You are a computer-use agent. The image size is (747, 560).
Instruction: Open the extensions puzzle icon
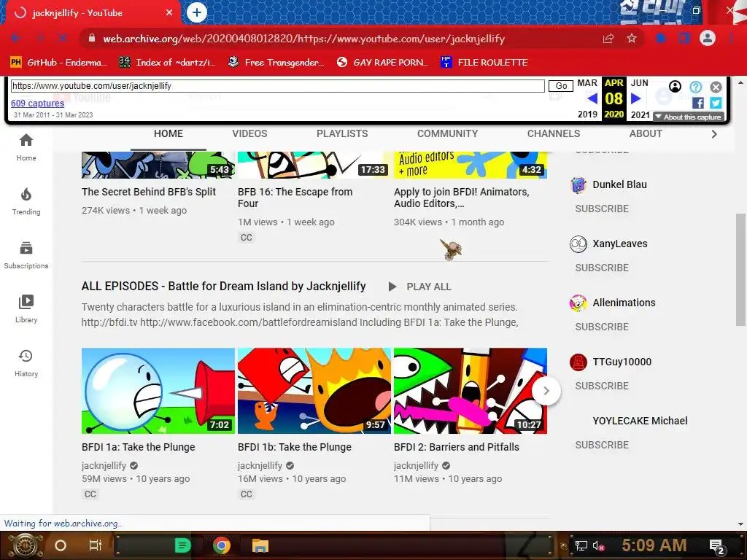[x=660, y=38]
